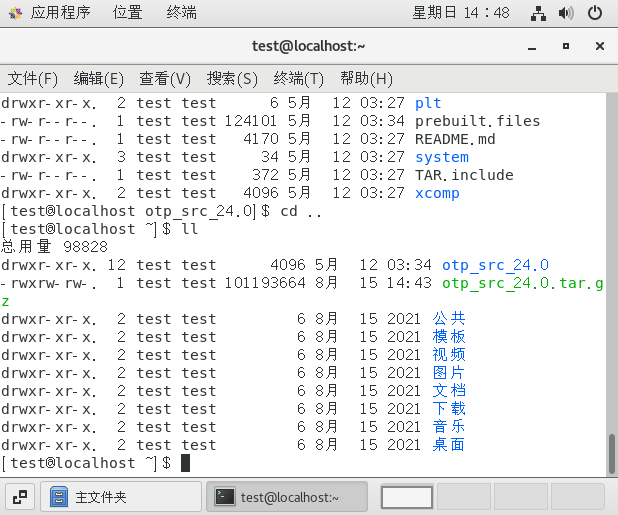Open the 应用程序 applications menu
This screenshot has width=618, height=515.
point(60,13)
